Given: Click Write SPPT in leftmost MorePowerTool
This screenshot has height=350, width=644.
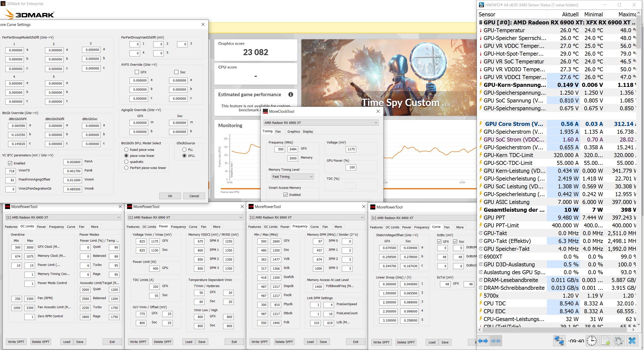Looking at the screenshot, I should (x=16, y=342).
